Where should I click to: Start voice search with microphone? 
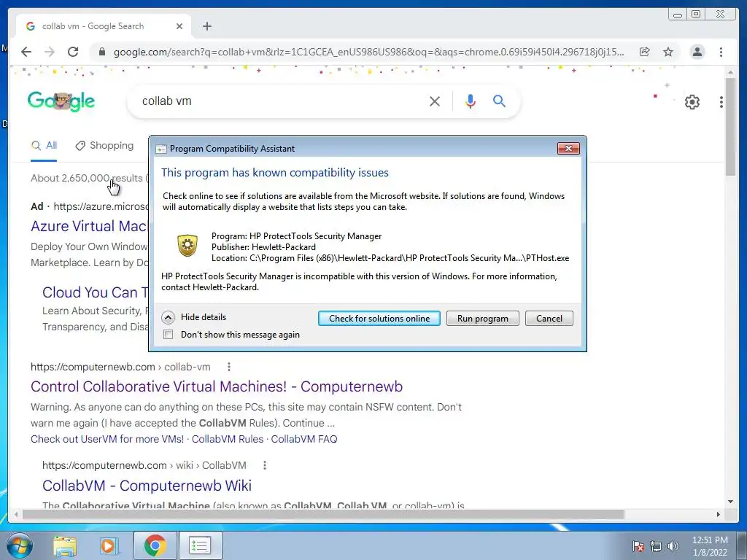471,101
